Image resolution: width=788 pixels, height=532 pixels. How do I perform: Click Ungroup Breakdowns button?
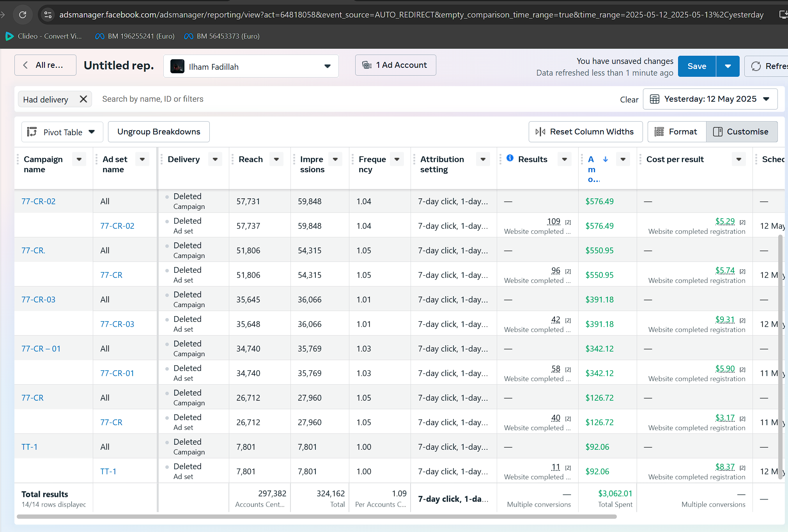click(159, 132)
